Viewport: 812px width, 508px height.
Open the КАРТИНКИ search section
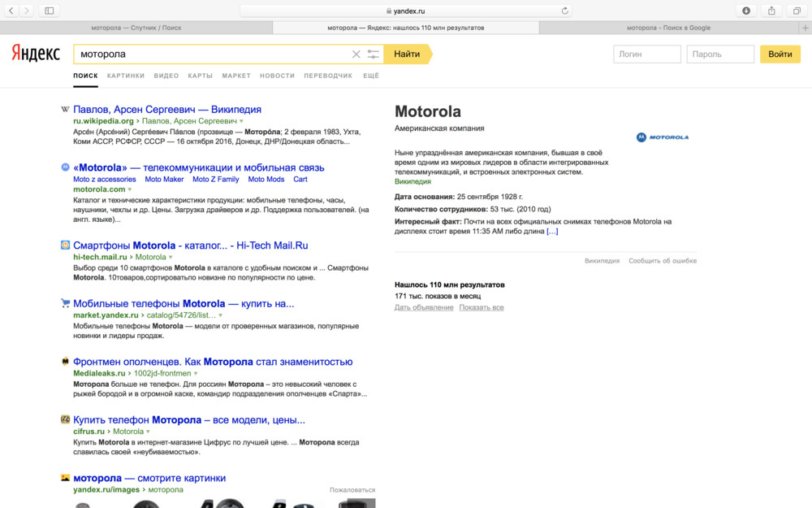click(x=126, y=76)
